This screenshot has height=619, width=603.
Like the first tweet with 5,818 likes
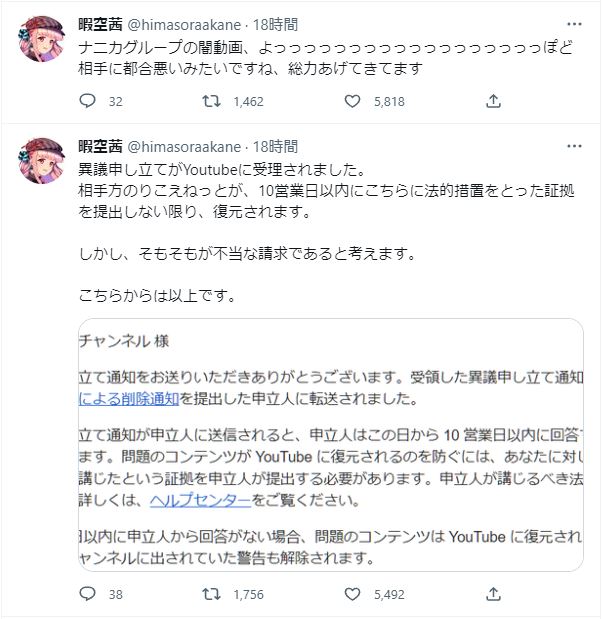(x=353, y=100)
